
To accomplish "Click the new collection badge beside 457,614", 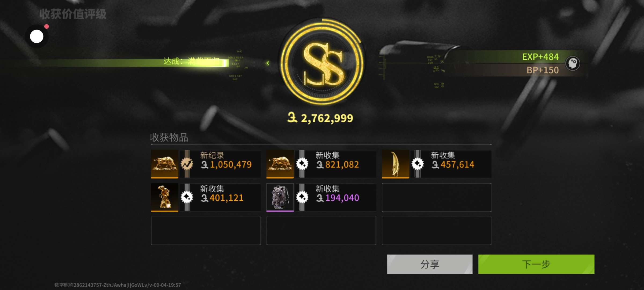I will [x=418, y=164].
